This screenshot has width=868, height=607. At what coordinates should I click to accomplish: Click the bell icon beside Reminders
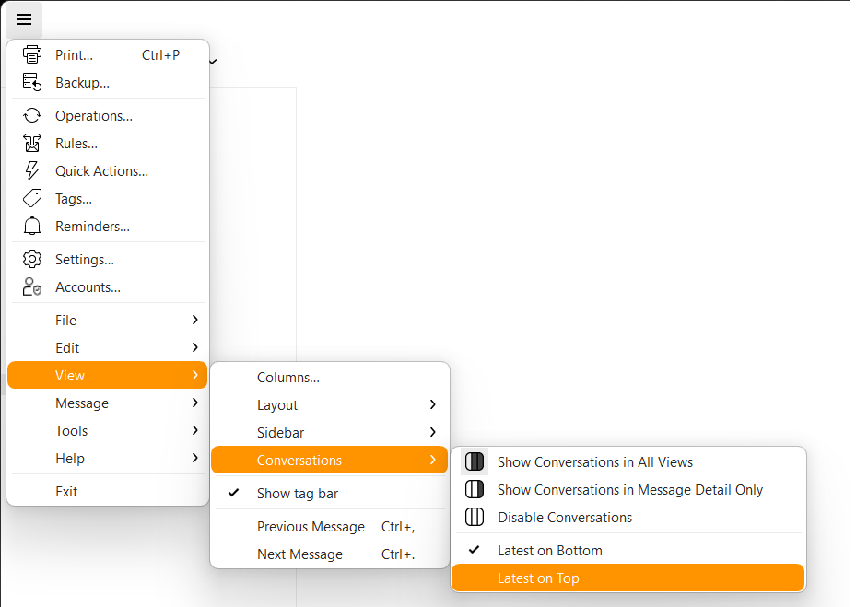[x=32, y=227]
